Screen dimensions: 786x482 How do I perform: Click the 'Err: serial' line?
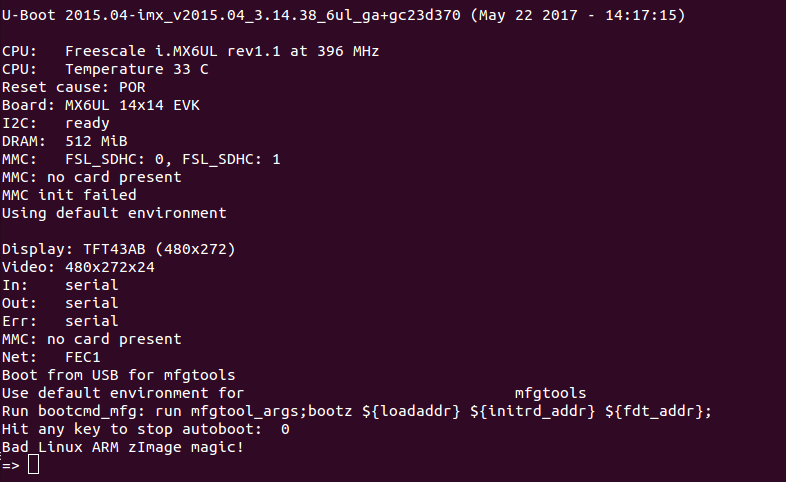point(60,321)
